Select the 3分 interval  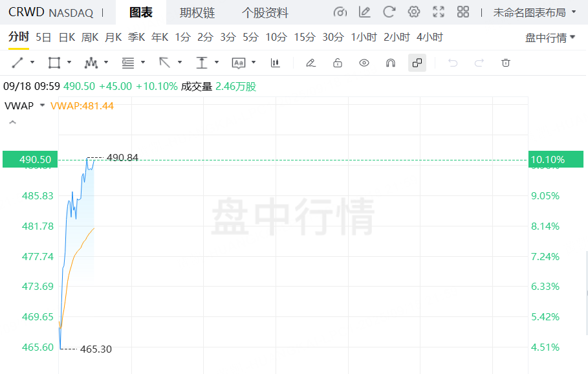[228, 37]
